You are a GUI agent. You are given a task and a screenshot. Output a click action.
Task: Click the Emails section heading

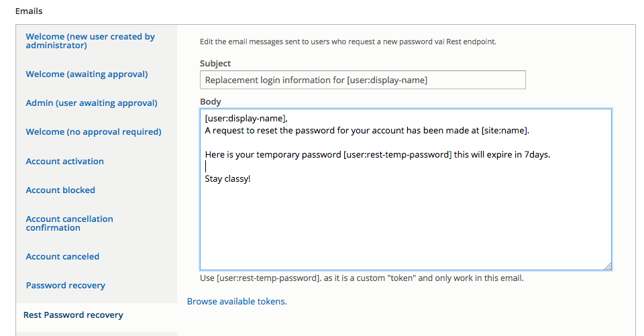click(29, 11)
